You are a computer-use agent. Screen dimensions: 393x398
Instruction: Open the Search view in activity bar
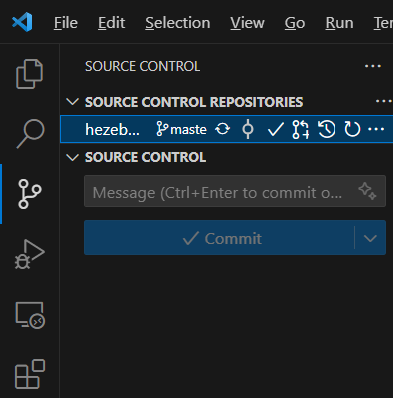(30, 133)
